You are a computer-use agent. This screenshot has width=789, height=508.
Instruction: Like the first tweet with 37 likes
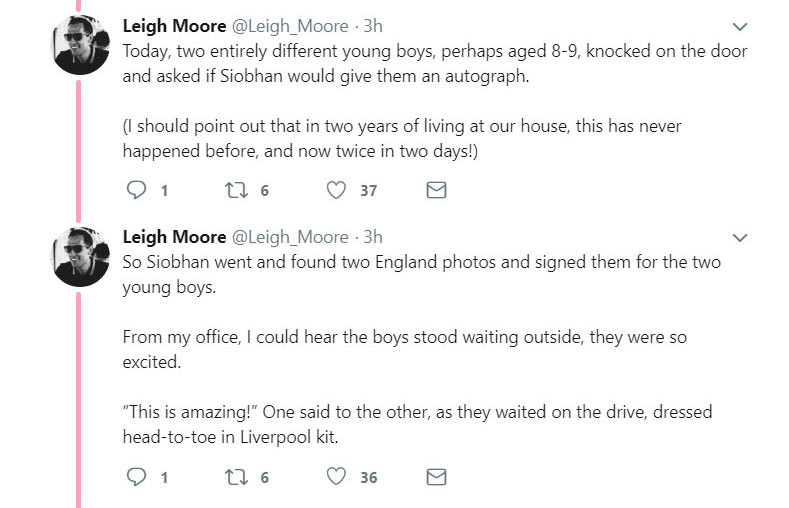tap(337, 190)
